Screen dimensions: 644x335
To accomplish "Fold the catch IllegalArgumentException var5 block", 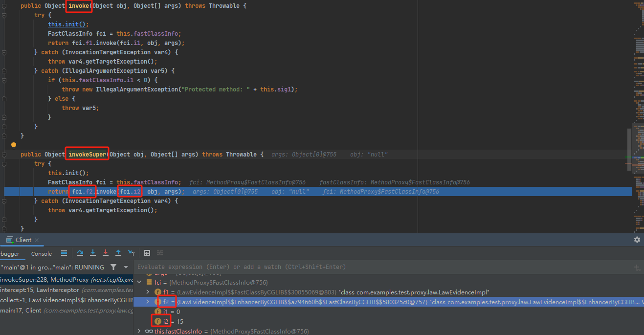I will [4, 71].
